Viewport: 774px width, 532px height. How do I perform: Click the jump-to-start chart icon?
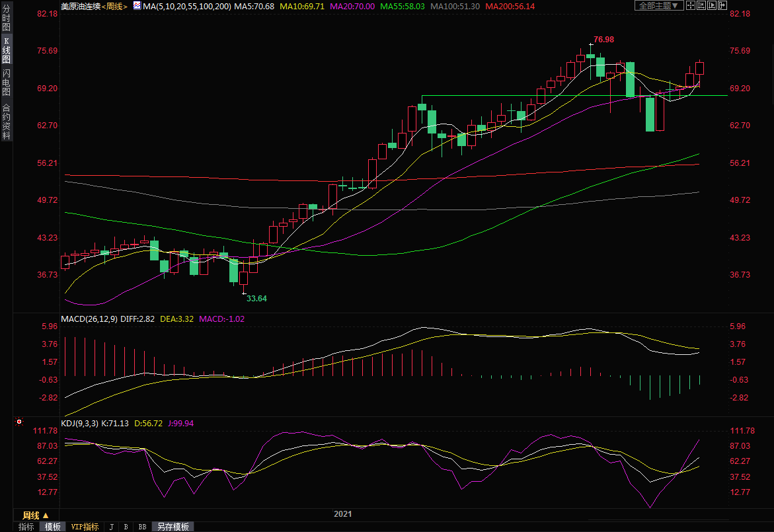tap(701, 5)
